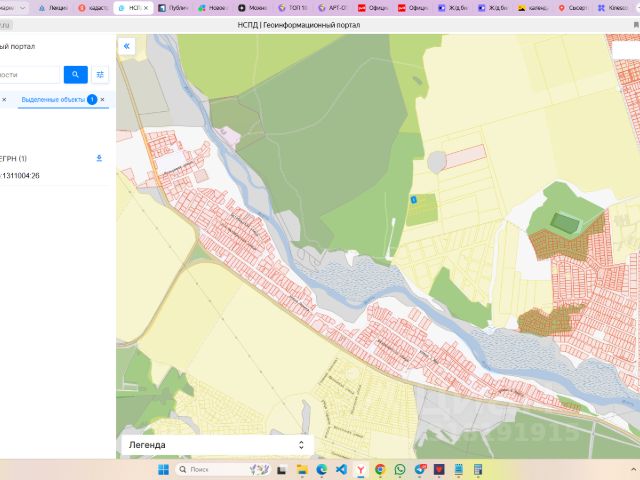Open WhatsApp from the taskbar

coord(400,469)
